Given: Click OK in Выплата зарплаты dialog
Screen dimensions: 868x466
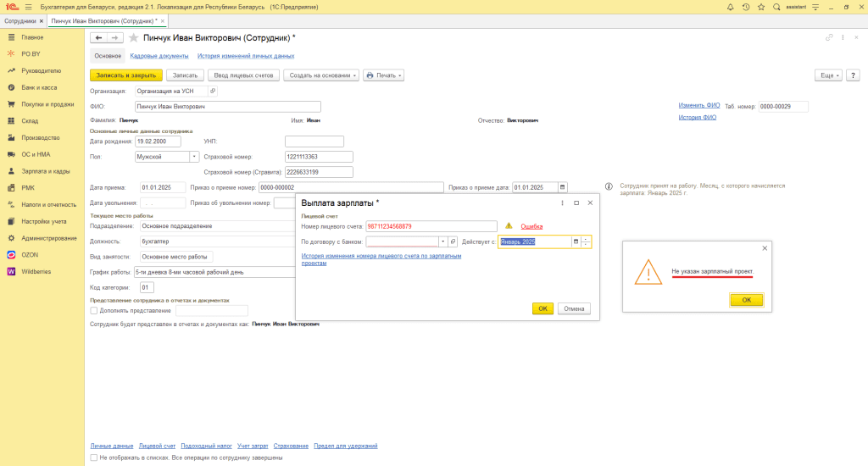Looking at the screenshot, I should click(x=542, y=308).
